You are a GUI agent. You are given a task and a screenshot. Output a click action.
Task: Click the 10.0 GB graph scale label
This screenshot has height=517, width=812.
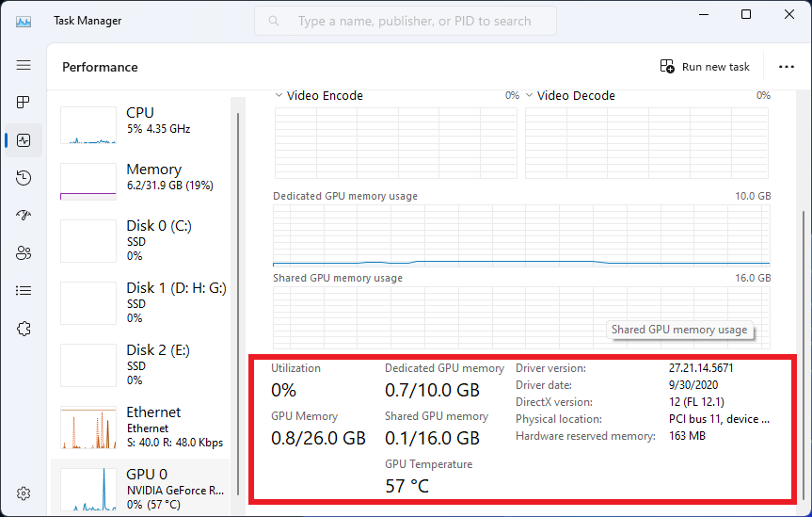(753, 196)
